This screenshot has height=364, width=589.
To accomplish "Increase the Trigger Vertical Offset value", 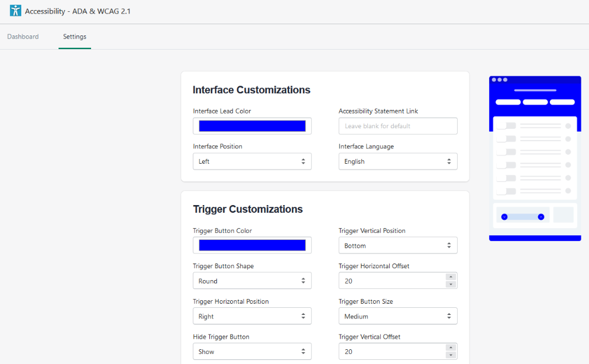I will [x=451, y=348].
